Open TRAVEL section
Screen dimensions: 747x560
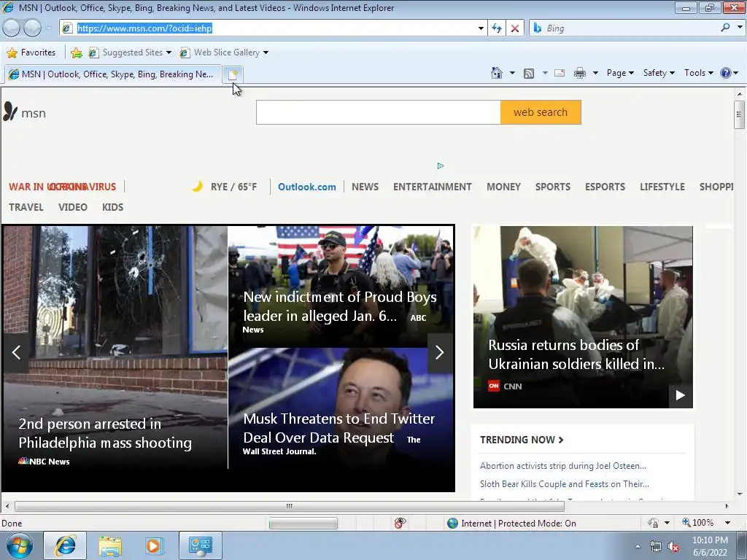(26, 207)
